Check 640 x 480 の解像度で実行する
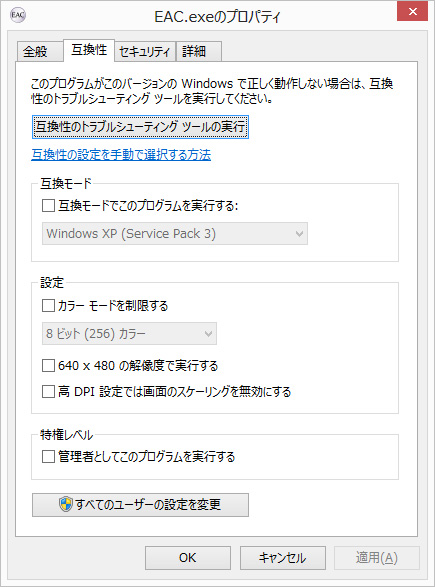The width and height of the screenshot is (435, 587). click(48, 365)
